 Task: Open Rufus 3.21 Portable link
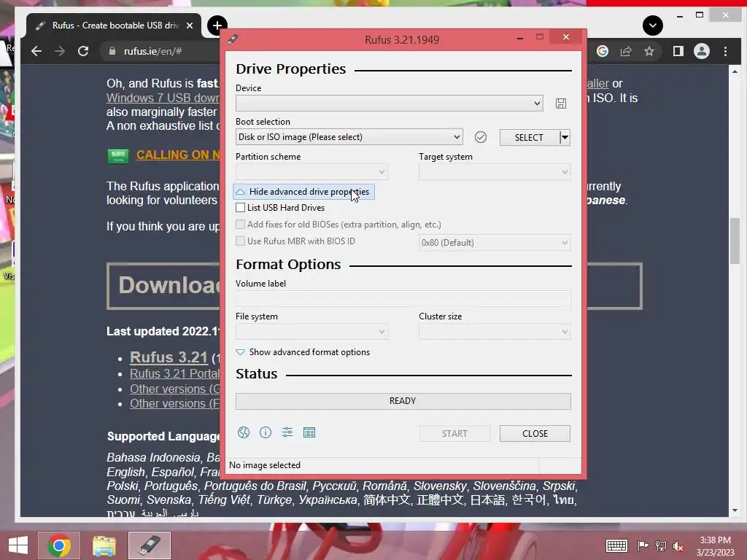pyautogui.click(x=175, y=374)
